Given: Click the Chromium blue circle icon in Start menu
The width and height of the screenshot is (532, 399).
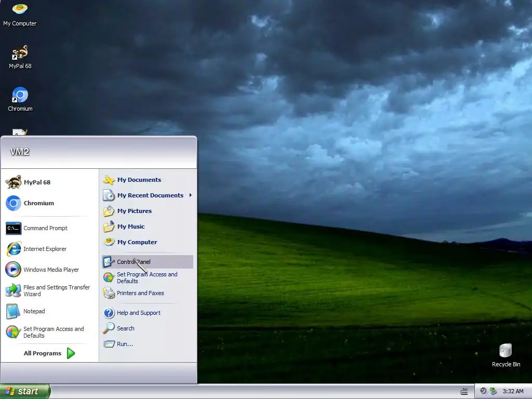Looking at the screenshot, I should [x=14, y=203].
